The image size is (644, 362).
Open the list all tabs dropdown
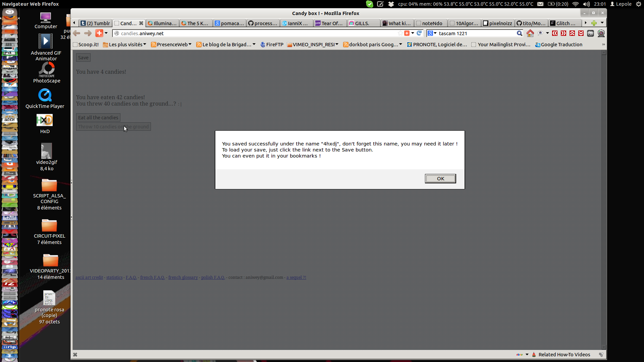pos(602,23)
